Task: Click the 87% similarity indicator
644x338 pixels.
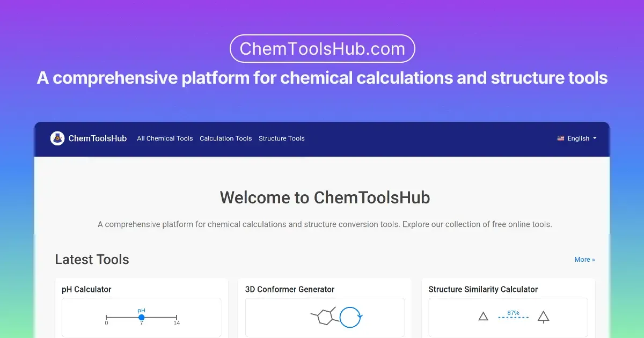Action: coord(513,313)
